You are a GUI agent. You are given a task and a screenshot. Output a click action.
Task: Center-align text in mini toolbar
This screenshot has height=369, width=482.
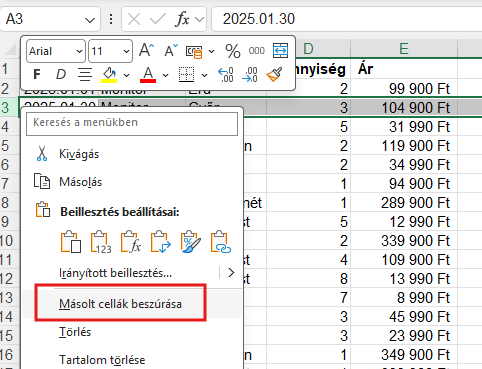[x=85, y=74]
